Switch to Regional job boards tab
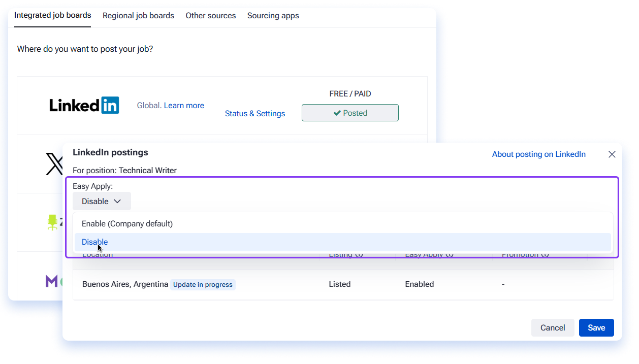 click(x=138, y=16)
